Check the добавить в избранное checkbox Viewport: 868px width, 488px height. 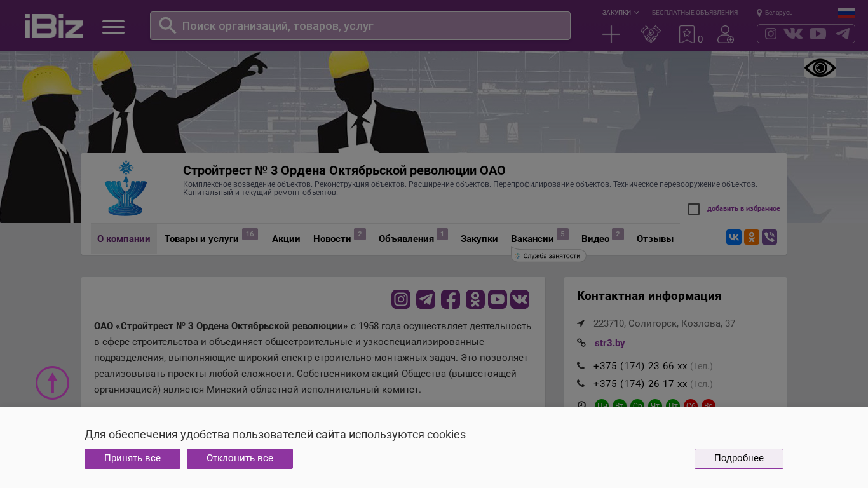[694, 209]
